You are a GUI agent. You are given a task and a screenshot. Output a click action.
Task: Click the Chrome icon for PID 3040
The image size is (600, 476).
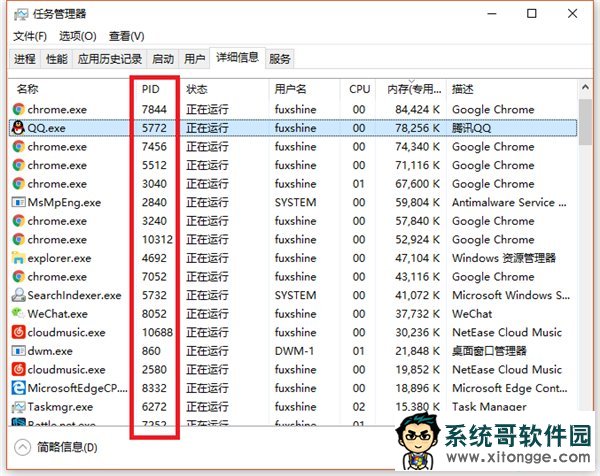[18, 184]
